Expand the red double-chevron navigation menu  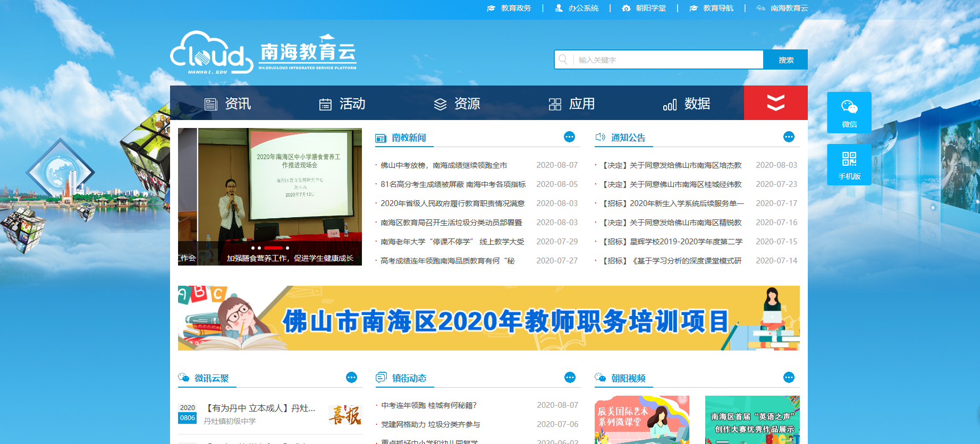click(775, 103)
